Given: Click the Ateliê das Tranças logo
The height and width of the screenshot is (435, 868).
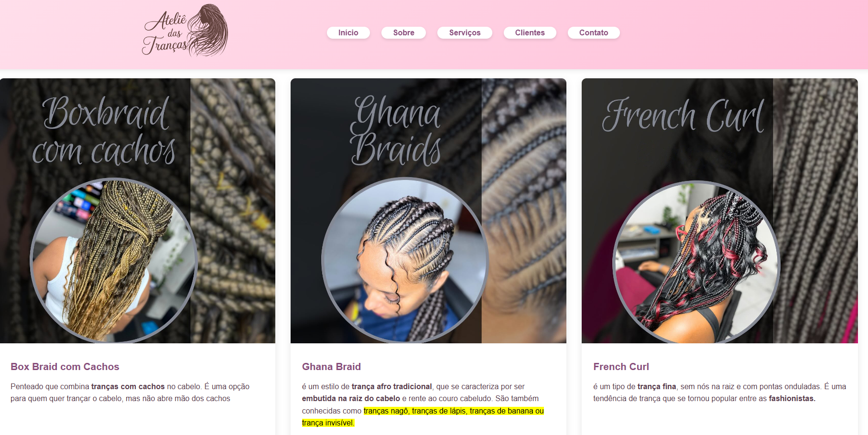Looking at the screenshot, I should (x=185, y=31).
